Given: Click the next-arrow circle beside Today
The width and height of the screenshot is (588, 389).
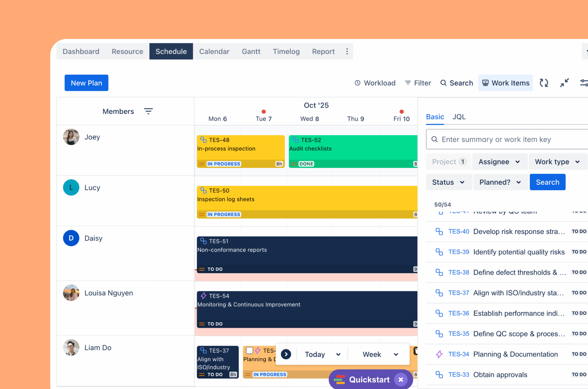Looking at the screenshot, I should click(x=286, y=354).
